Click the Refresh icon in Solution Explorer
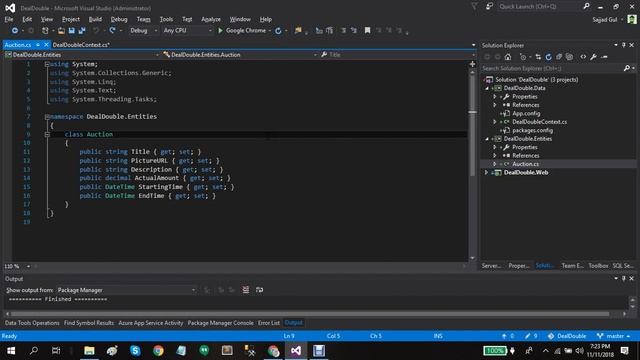This screenshot has height=360, width=640. (548, 57)
